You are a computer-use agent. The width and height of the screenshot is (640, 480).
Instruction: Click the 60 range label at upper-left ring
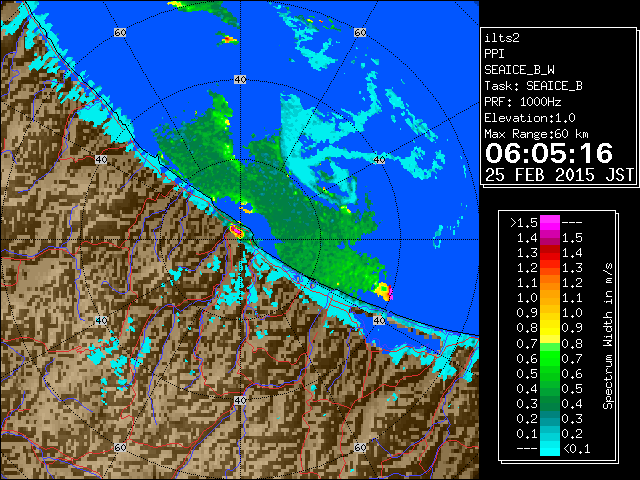point(120,32)
